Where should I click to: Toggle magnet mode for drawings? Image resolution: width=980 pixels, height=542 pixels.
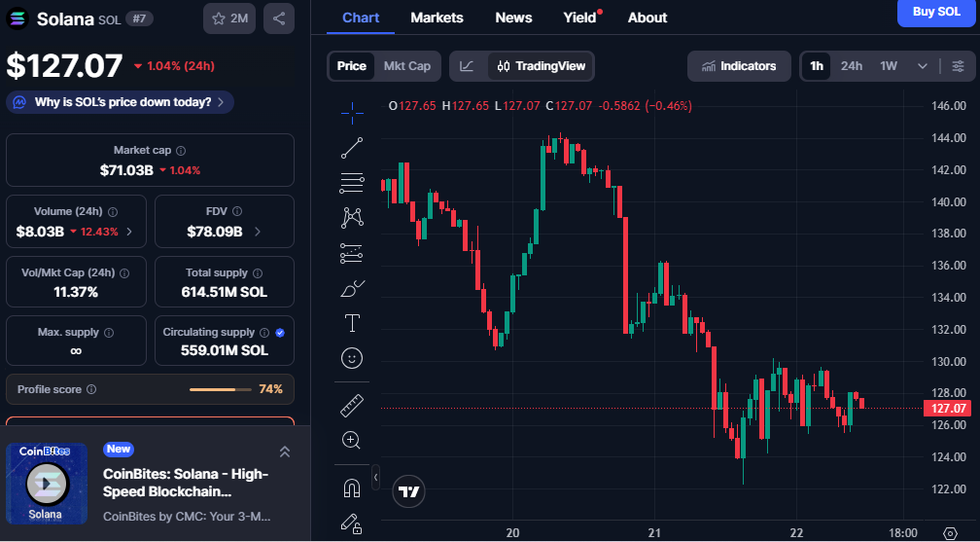click(x=352, y=488)
